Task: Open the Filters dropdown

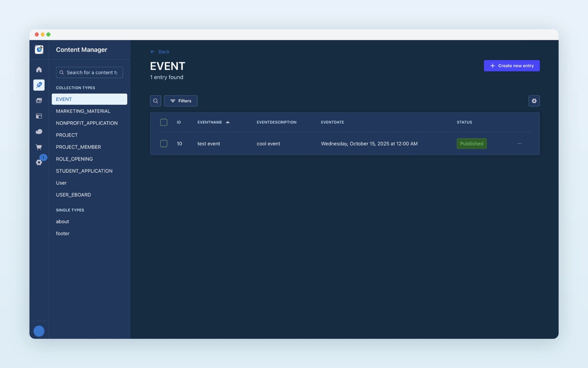Action: [181, 101]
